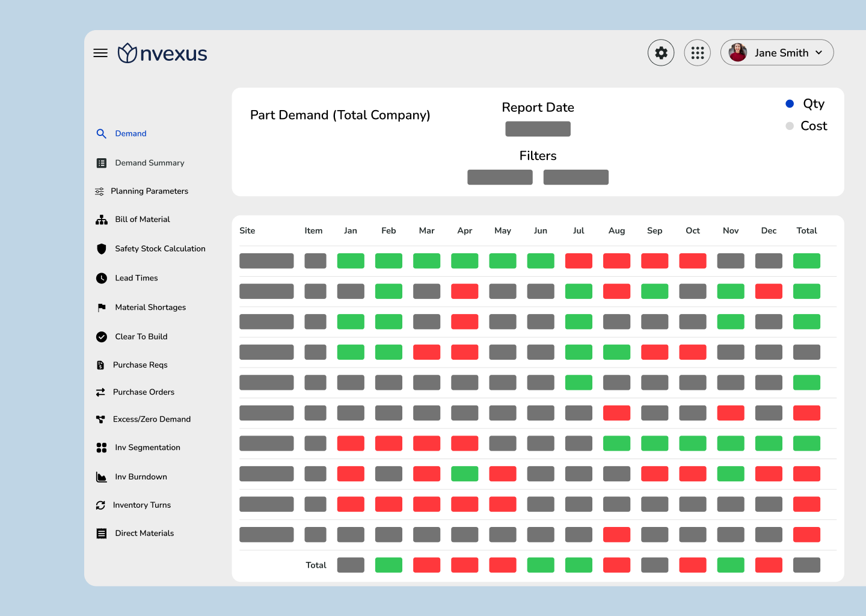
Task: Click the Inv Burndown chart icon
Action: [x=102, y=477]
